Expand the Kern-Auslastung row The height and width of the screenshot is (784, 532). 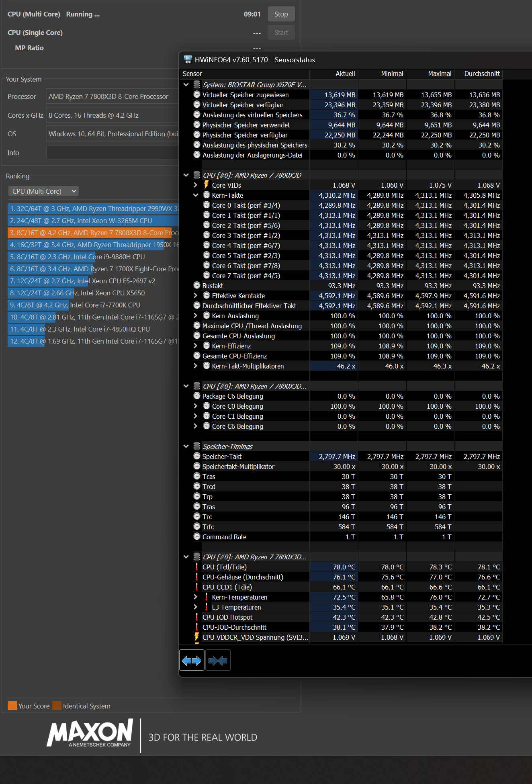[196, 315]
